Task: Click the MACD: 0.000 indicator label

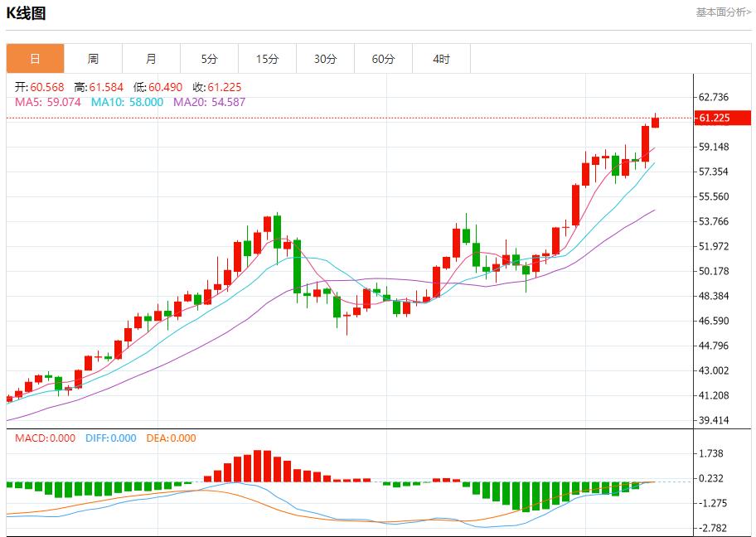Action: (45, 438)
